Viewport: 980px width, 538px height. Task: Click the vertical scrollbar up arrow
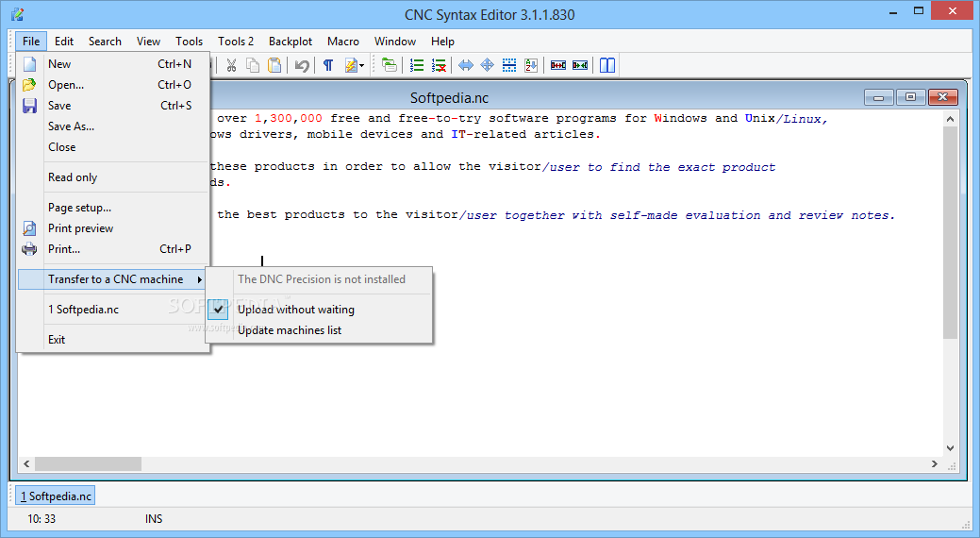tap(950, 119)
